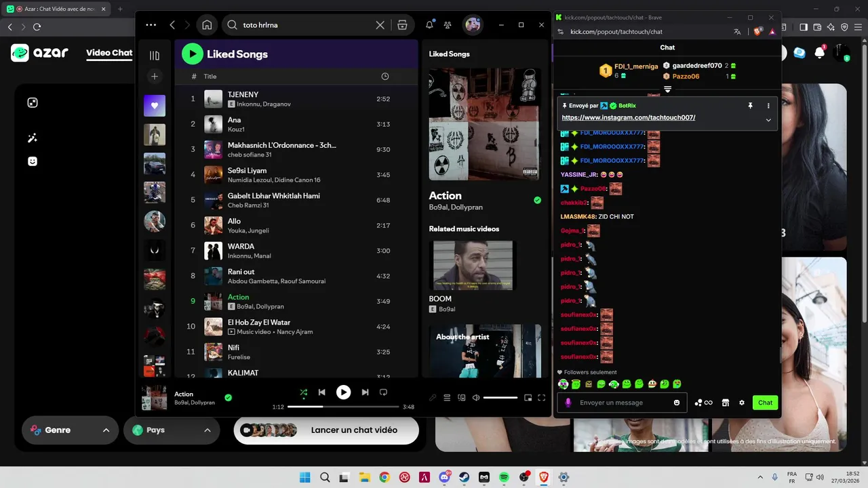
Task: Click Lancer un chat vidéo button
Action: pos(326,430)
